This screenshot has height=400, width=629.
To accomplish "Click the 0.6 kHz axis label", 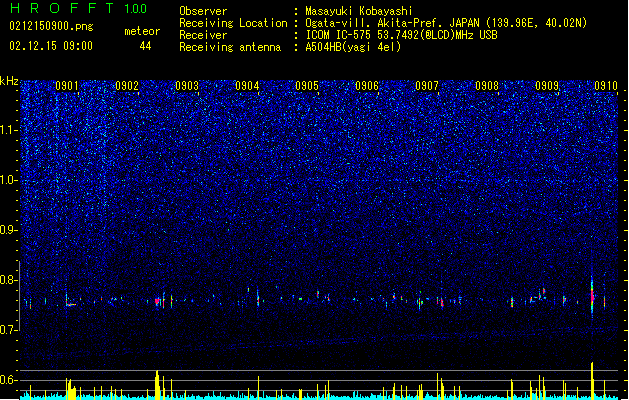I will (x=8, y=380).
